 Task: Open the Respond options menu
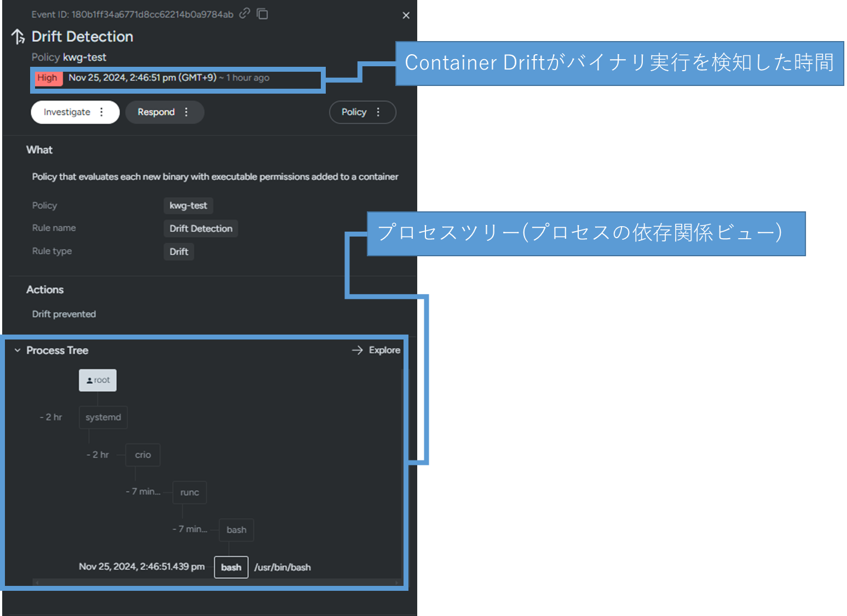(x=186, y=112)
